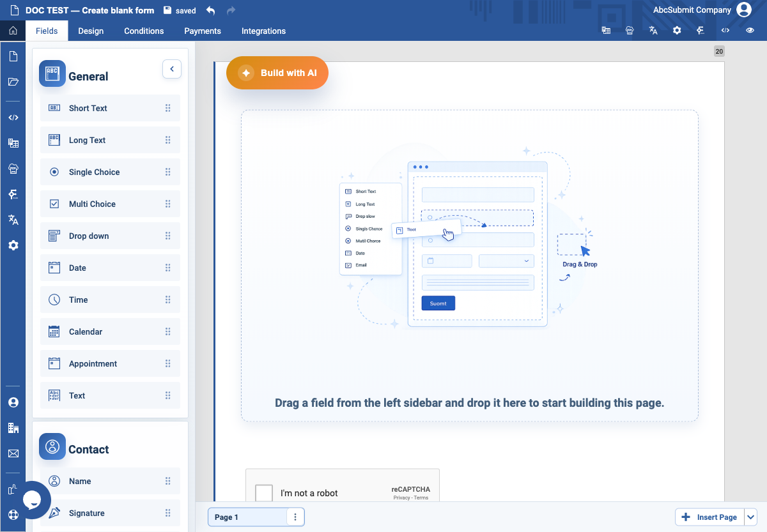Preview form with the eye icon
Screen dimensions: 767x532
(750, 31)
